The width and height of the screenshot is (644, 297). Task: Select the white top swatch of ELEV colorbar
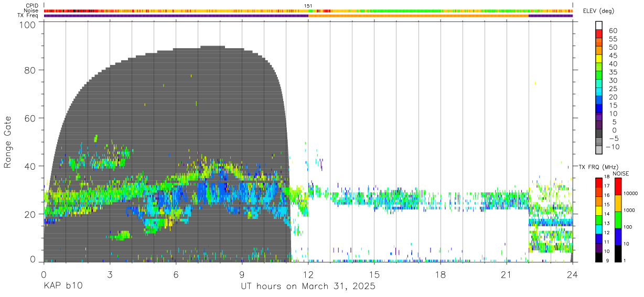[599, 25]
